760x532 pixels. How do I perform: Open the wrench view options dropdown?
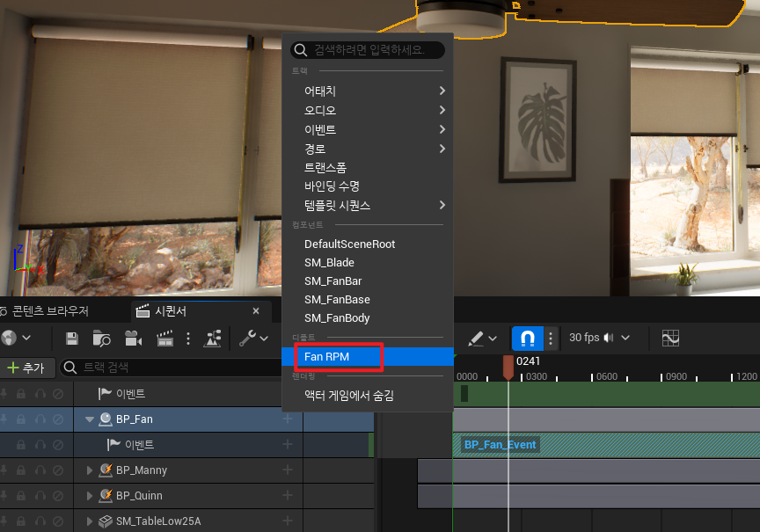[x=253, y=339]
